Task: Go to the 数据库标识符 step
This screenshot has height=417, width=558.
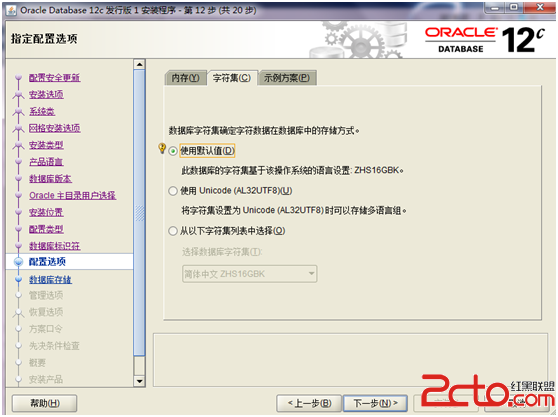Action: (54, 246)
